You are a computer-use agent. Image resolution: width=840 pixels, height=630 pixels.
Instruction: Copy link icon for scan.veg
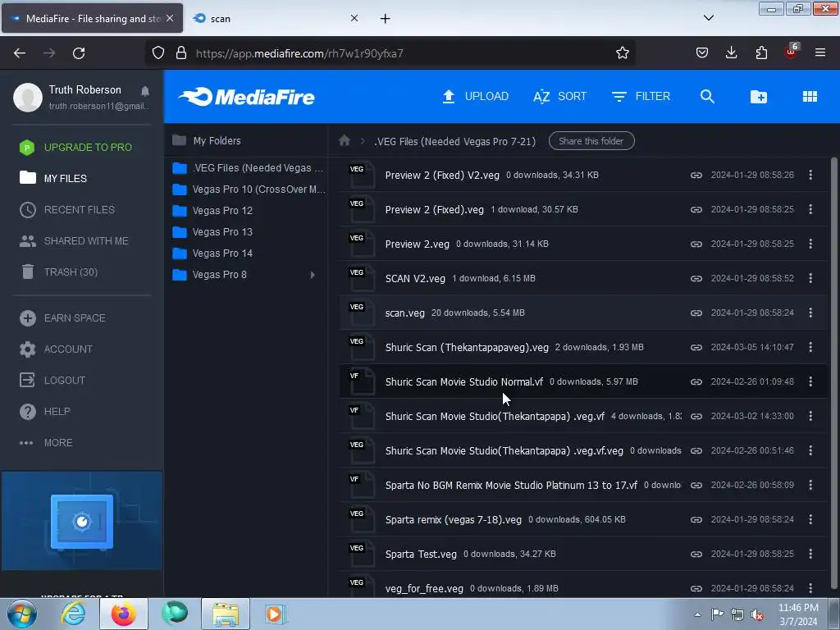(x=696, y=313)
